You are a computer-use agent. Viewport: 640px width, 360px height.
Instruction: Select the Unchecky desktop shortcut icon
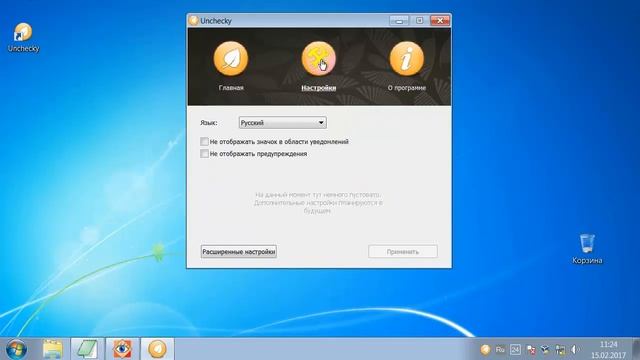tap(23, 38)
